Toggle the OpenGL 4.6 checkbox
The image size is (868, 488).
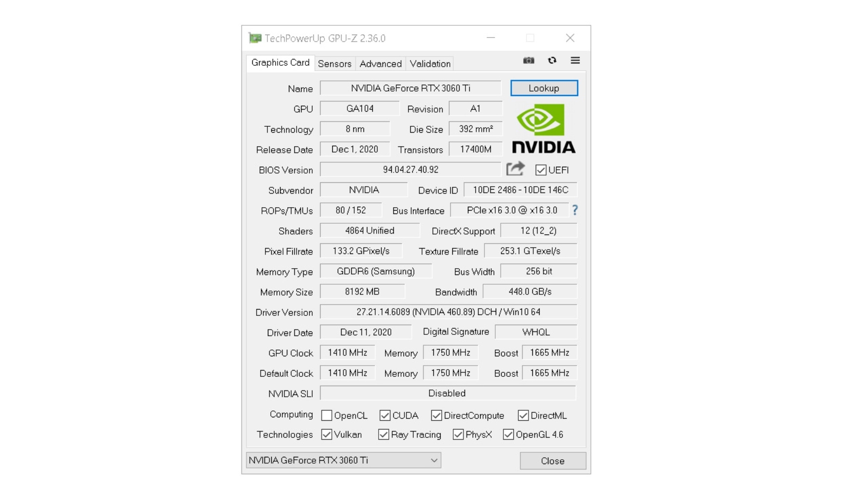[508, 434]
